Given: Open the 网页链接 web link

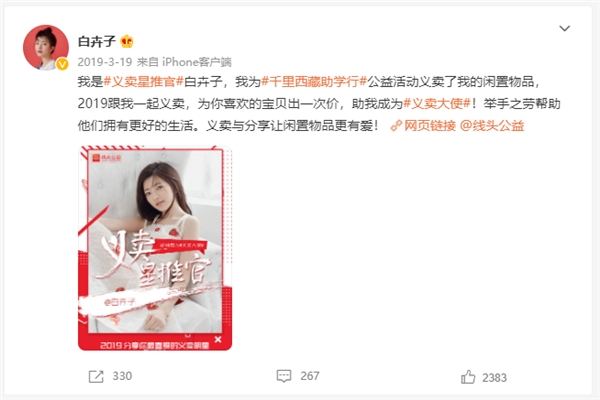Looking at the screenshot, I should point(430,126).
